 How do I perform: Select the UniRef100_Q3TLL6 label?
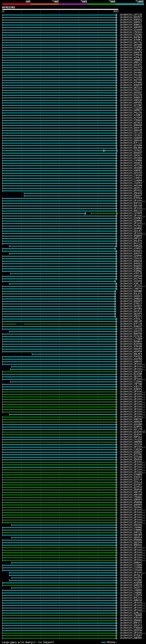(x=131, y=482)
